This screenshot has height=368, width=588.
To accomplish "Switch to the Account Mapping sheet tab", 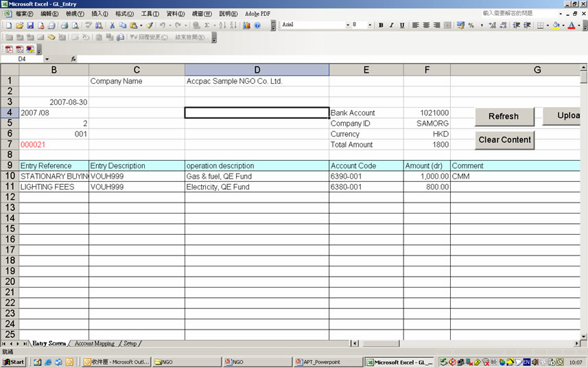I will point(95,343).
